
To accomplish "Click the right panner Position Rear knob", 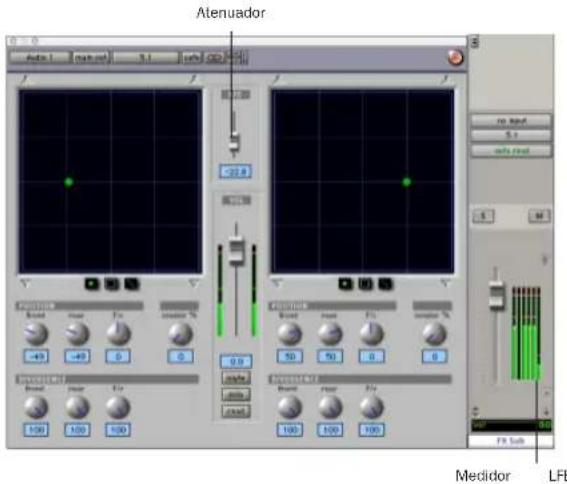I will [330, 334].
